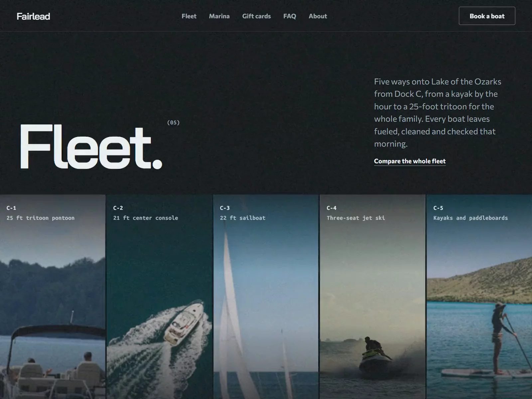The width and height of the screenshot is (532, 399).
Task: Click the "Three-seat jet ski" label
Action: pyautogui.click(x=355, y=218)
